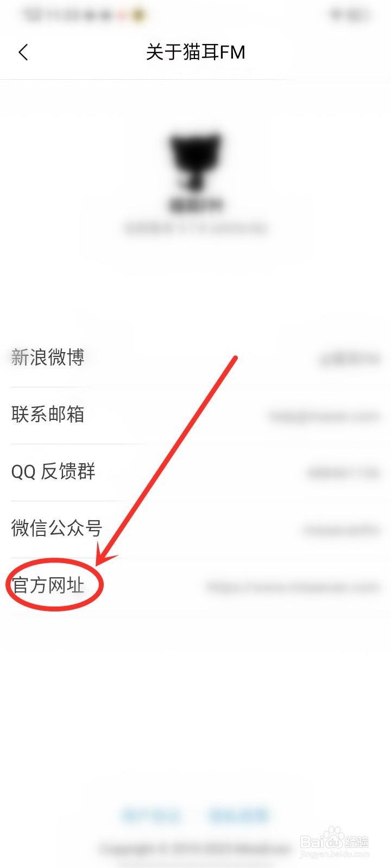Viewport: 391px width, 868px height.
Task: Select the QQ 反馈群 entry
Action: [195, 472]
